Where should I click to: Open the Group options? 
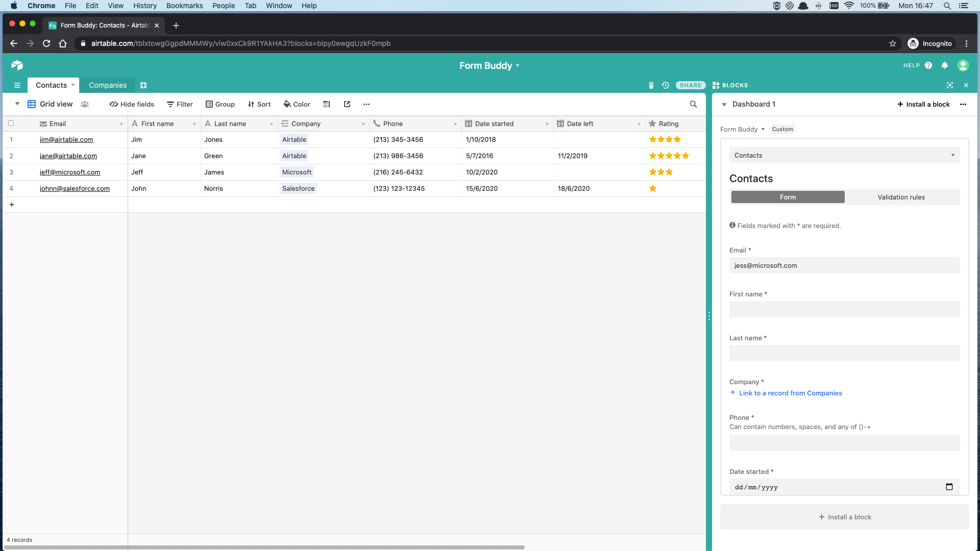tap(220, 104)
